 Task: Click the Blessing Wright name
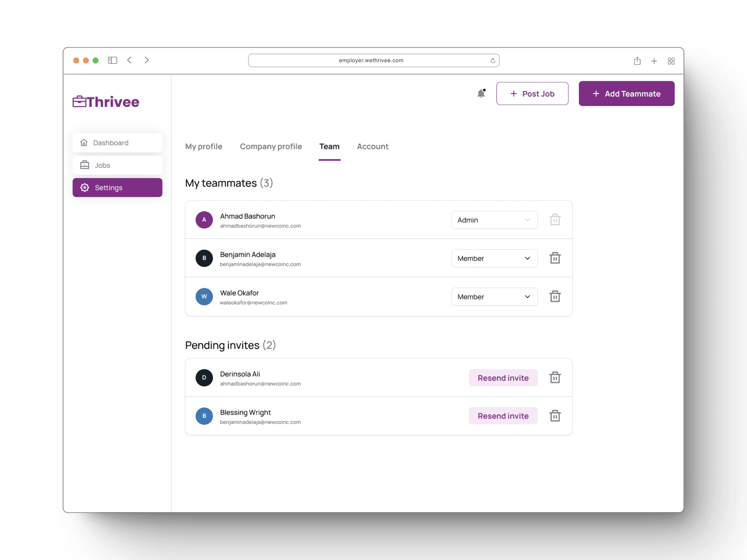(245, 413)
